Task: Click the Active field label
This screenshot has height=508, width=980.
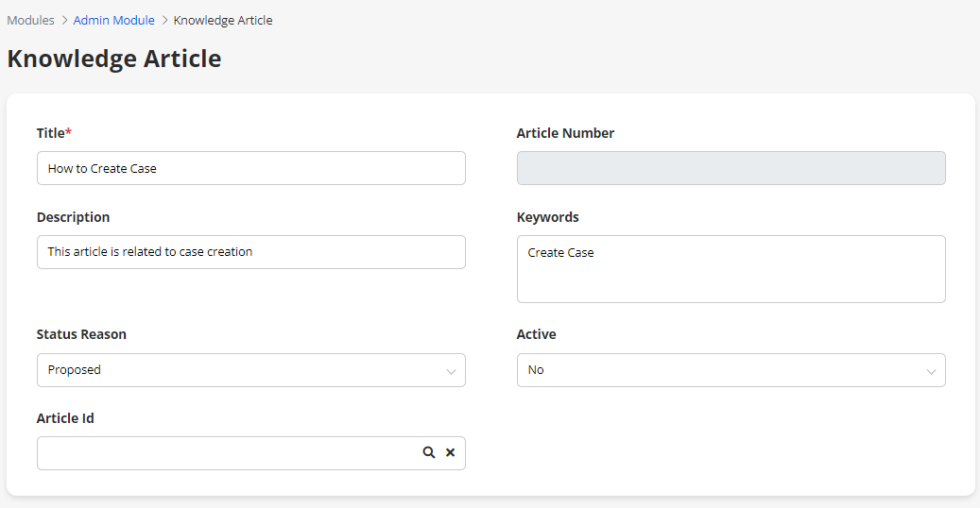Action: [536, 334]
